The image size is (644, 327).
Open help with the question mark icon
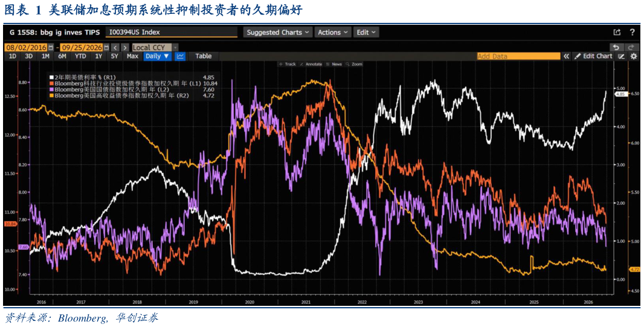coord(632,32)
